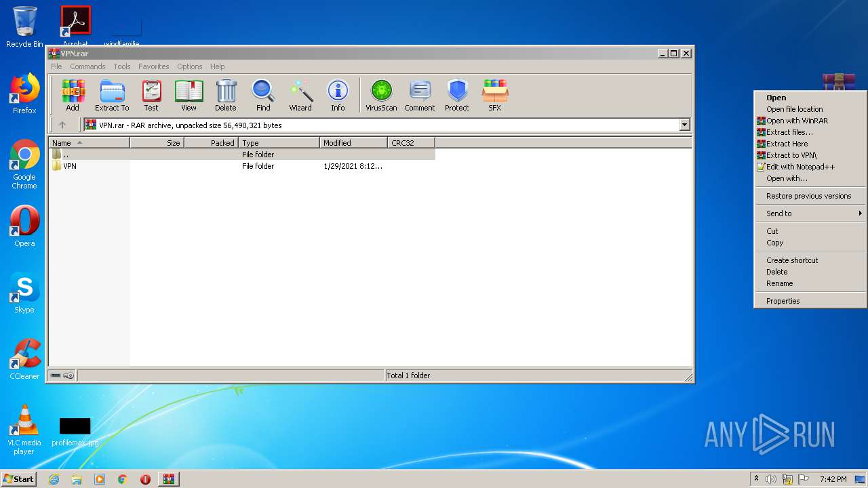The image size is (868, 488).
Task: Start Skype from the desktop
Action: click(24, 293)
